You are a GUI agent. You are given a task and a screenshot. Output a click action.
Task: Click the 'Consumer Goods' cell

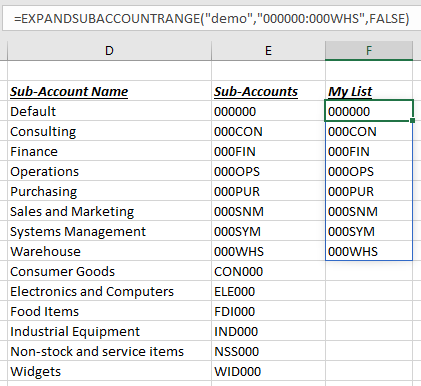[x=109, y=271]
